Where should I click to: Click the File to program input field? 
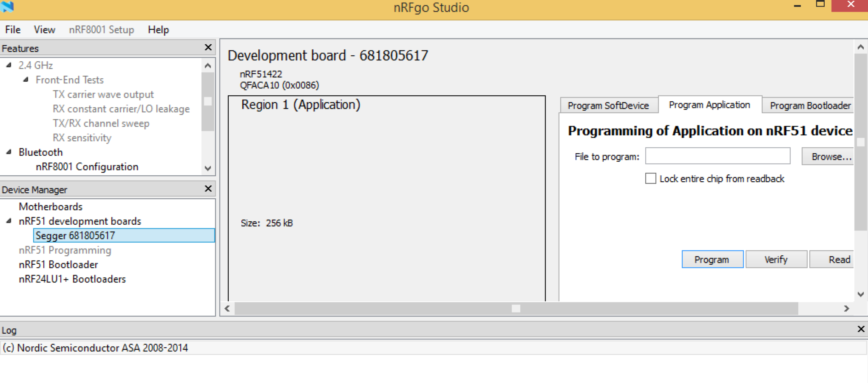pos(718,156)
